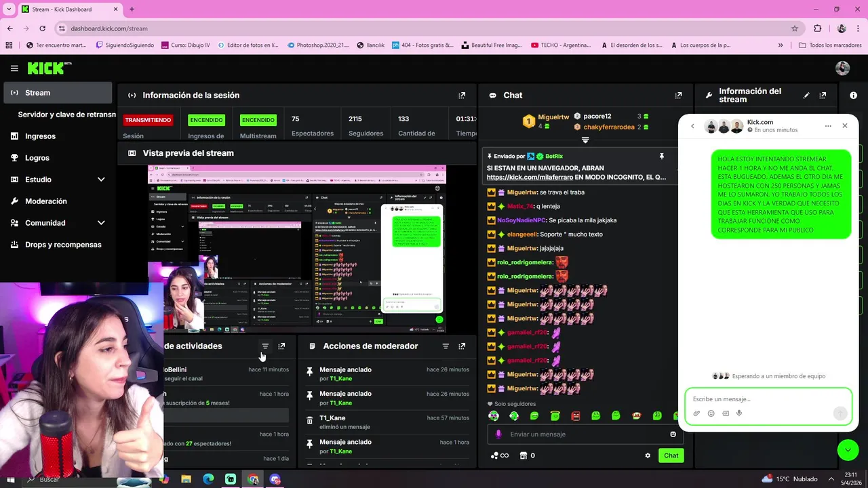Image resolution: width=868 pixels, height=488 pixels.
Task: Click Escribe un mensaje field
Action: [x=768, y=399]
